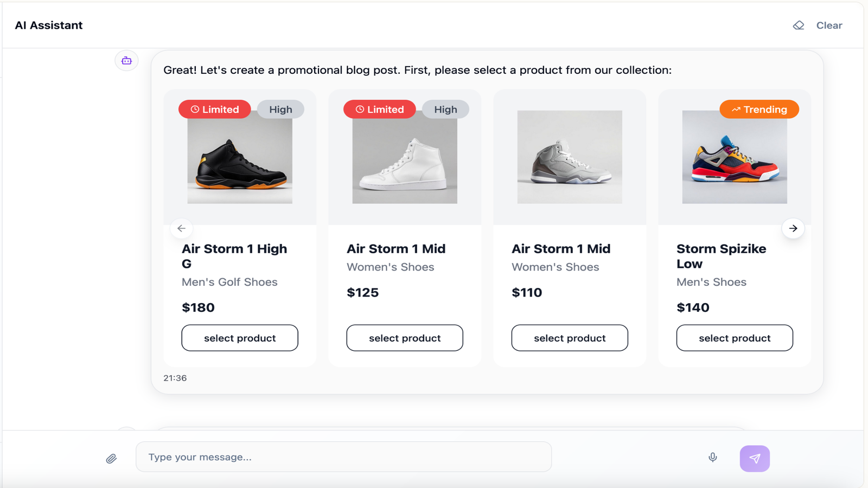Click the 21:36 message timestamp
868x488 pixels.
[174, 378]
